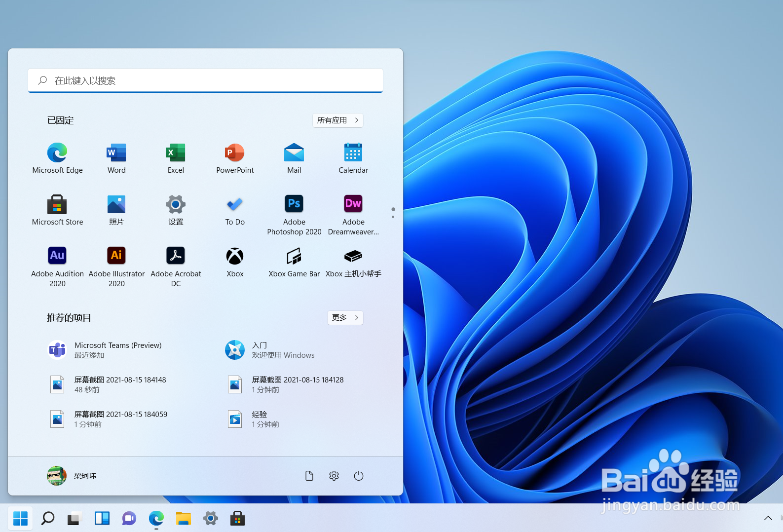Image resolution: width=783 pixels, height=532 pixels.
Task: Open Microsoft Edge from pinned apps
Action: 57,158
